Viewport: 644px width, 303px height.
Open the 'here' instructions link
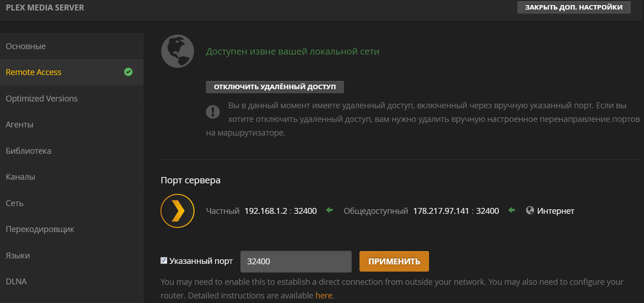[x=324, y=295]
